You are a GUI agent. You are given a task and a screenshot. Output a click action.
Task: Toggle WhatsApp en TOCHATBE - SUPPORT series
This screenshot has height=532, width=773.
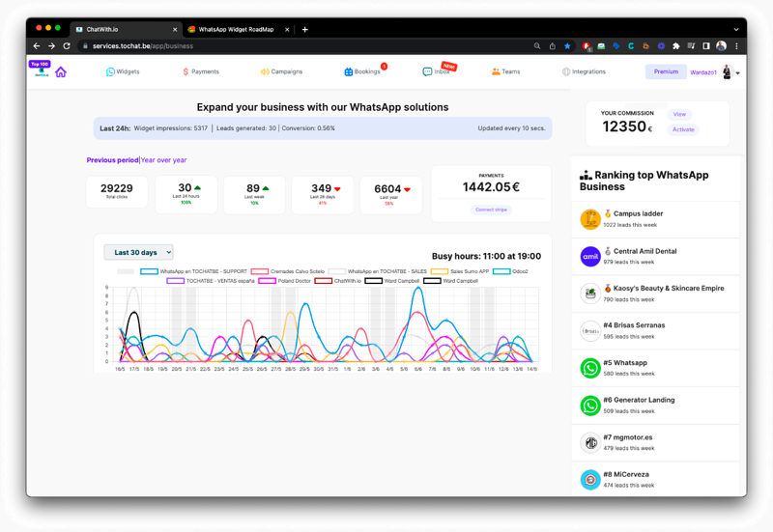(x=149, y=271)
